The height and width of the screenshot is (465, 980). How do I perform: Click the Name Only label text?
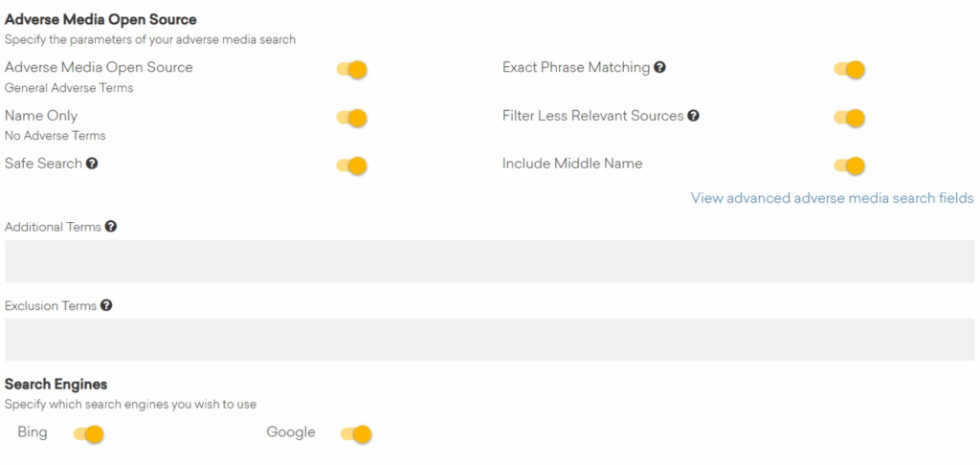pos(41,116)
